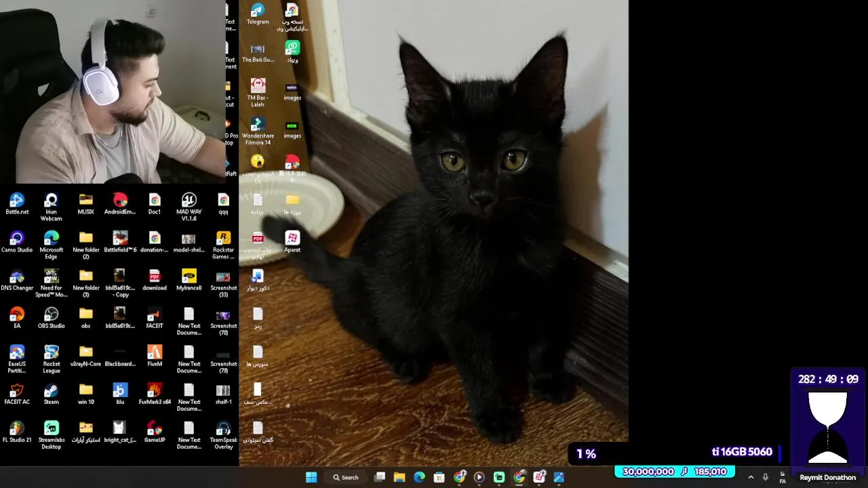Image resolution: width=868 pixels, height=488 pixels.
Task: Launch the Streamlabs Desktop shortcut
Action: tap(51, 434)
